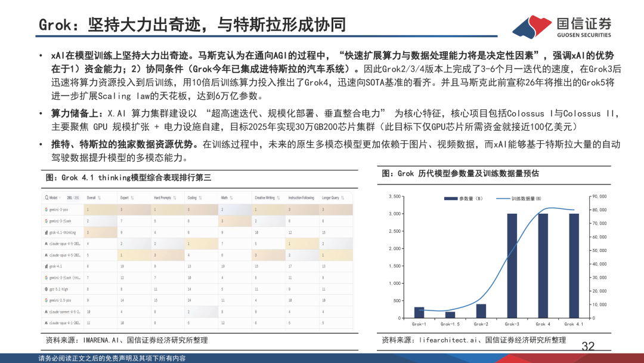The height and width of the screenshot is (363, 644).
Task: Click the Google icon beside gemini-2.5-pro
Action: [x=46, y=300]
